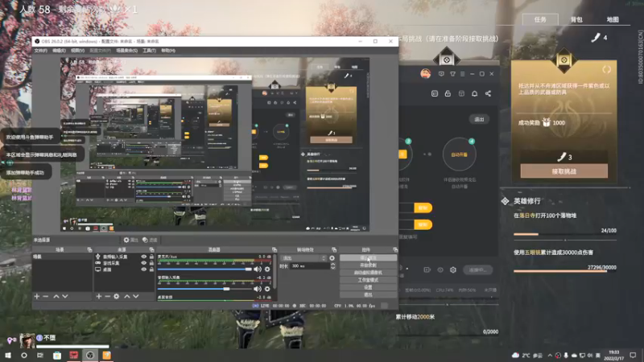The image size is (644, 362).
Task: Open transition properties gear icon
Action: tap(332, 258)
